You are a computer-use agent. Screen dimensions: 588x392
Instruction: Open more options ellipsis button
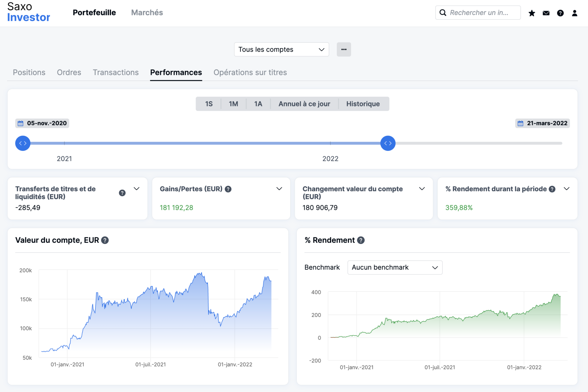(344, 49)
